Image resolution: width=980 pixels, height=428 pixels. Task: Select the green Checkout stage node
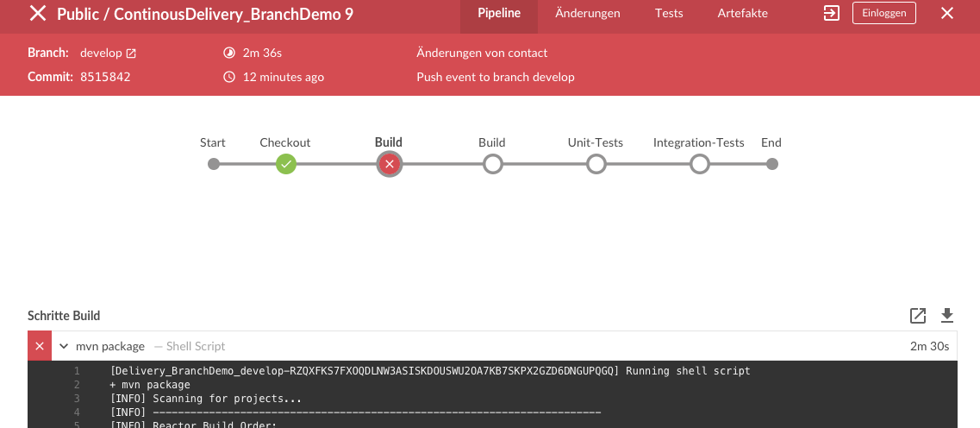[285, 165]
